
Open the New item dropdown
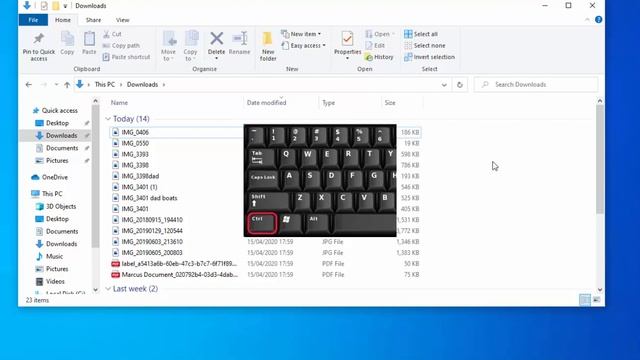point(301,34)
